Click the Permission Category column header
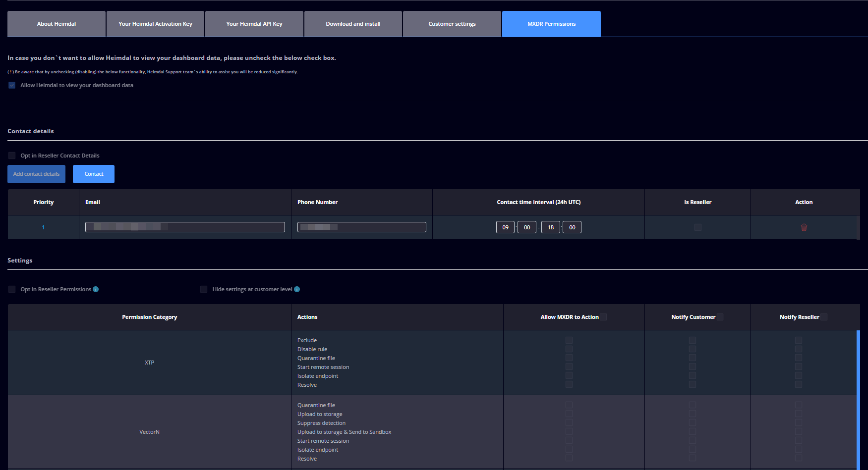Image resolution: width=868 pixels, height=470 pixels. point(150,317)
